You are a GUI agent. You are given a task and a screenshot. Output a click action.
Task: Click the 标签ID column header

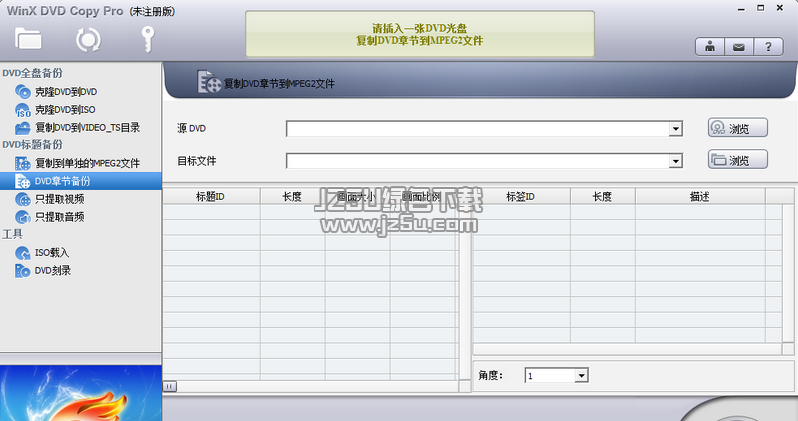[x=521, y=197]
